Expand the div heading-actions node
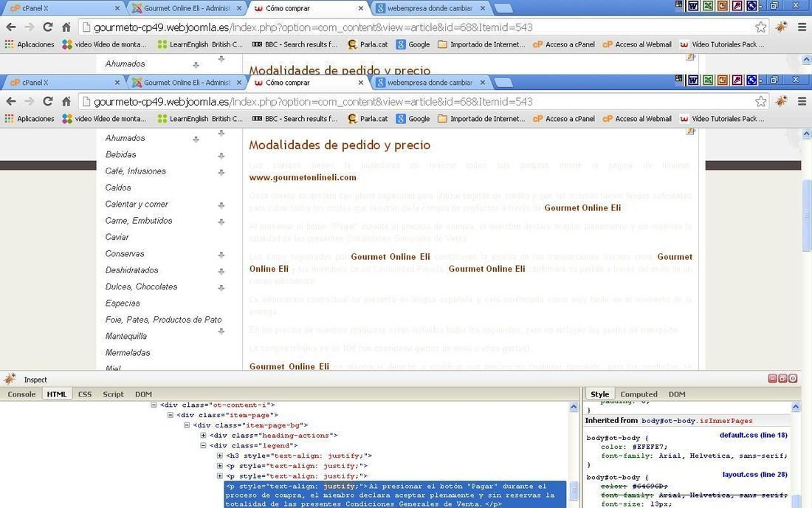Image resolution: width=812 pixels, height=508 pixels. click(204, 436)
